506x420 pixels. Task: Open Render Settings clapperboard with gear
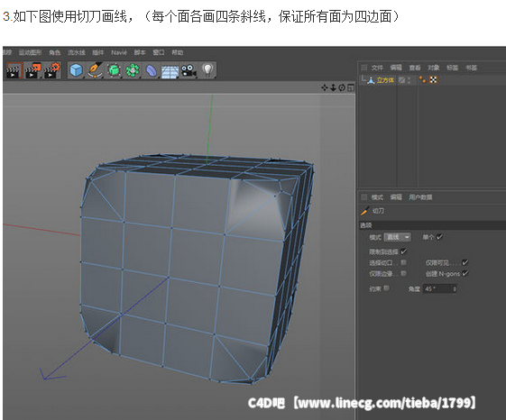(52, 70)
